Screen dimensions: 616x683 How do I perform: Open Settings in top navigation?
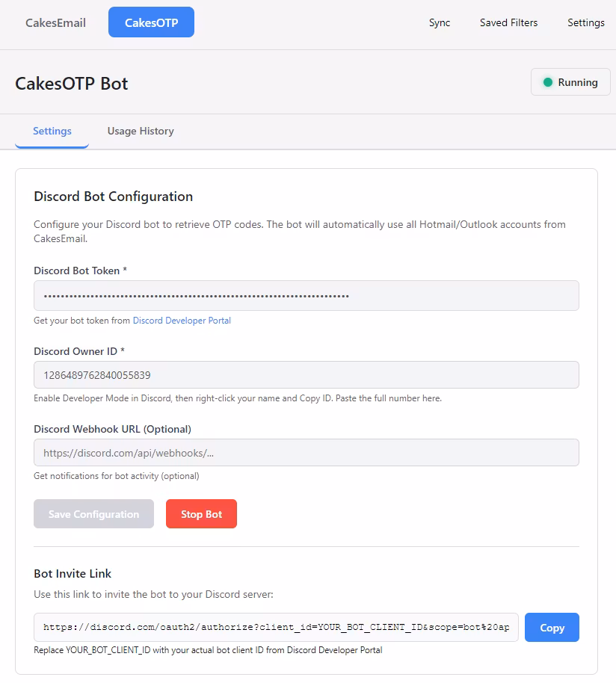tap(585, 22)
